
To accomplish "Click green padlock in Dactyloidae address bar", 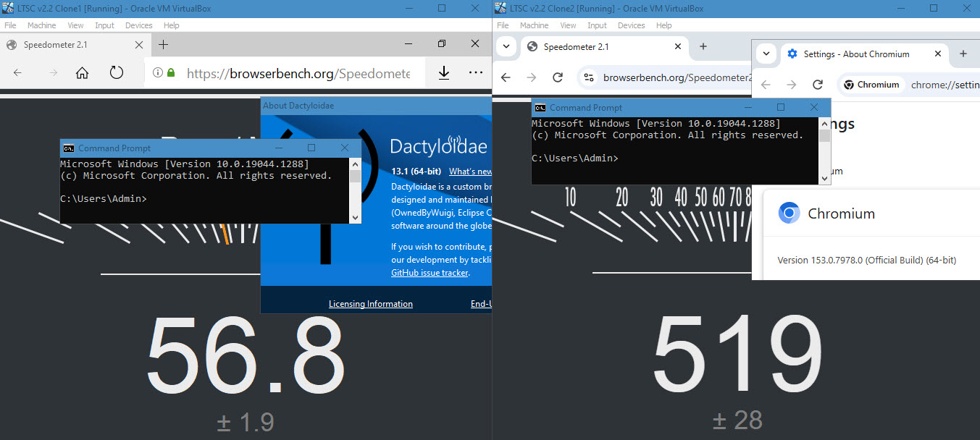I will [x=171, y=73].
